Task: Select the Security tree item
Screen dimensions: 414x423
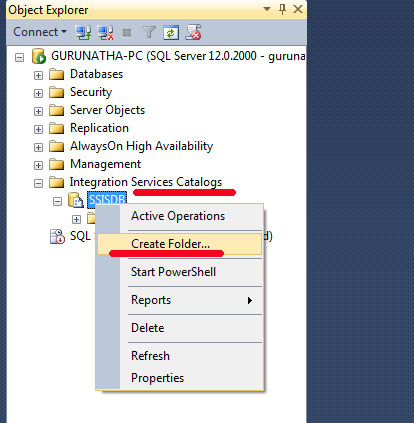Action: (x=91, y=92)
